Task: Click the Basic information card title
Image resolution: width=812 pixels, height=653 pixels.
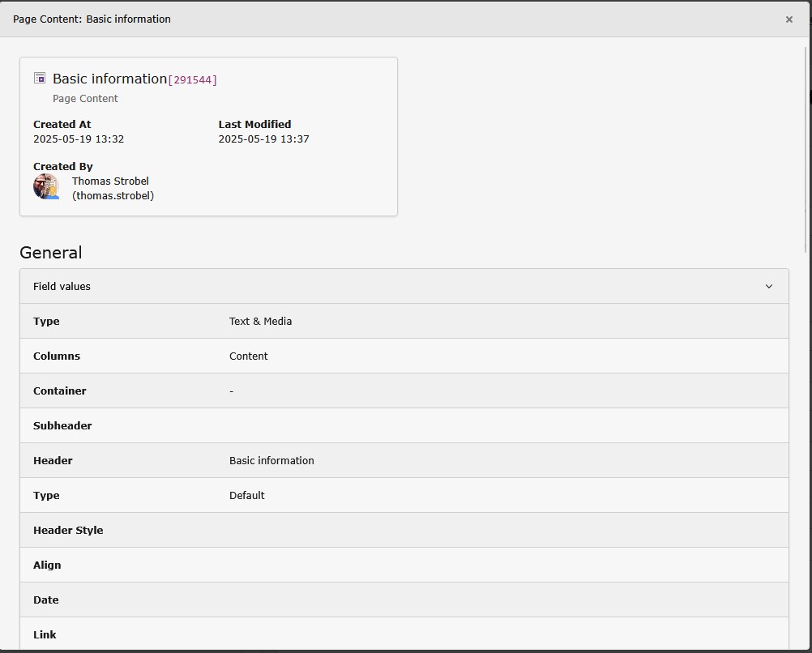Action: [109, 79]
